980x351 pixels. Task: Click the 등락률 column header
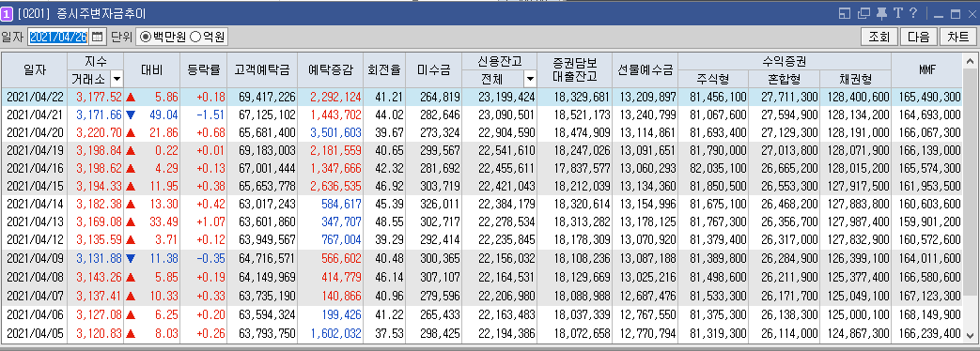pos(203,70)
